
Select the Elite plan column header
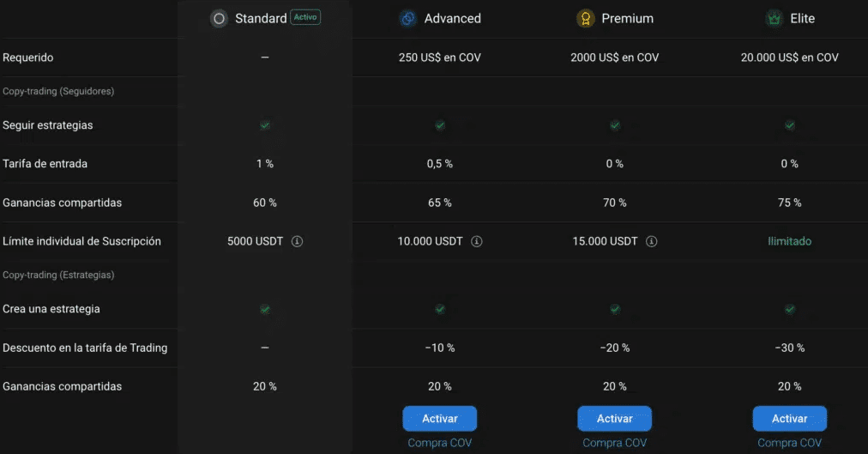click(802, 18)
